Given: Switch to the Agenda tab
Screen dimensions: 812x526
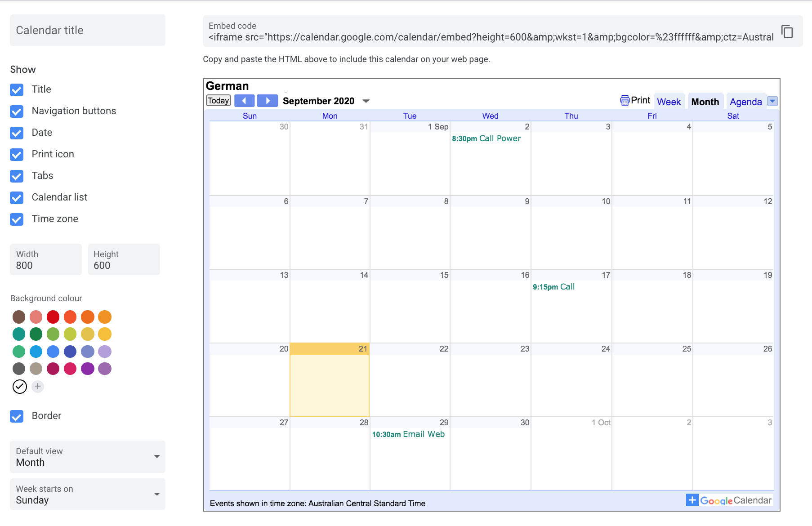Looking at the screenshot, I should [x=745, y=102].
